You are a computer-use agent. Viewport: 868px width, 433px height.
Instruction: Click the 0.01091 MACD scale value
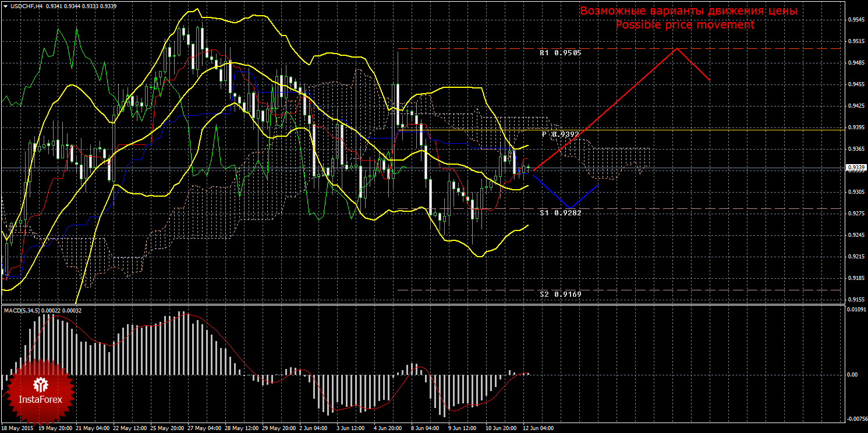click(855, 310)
